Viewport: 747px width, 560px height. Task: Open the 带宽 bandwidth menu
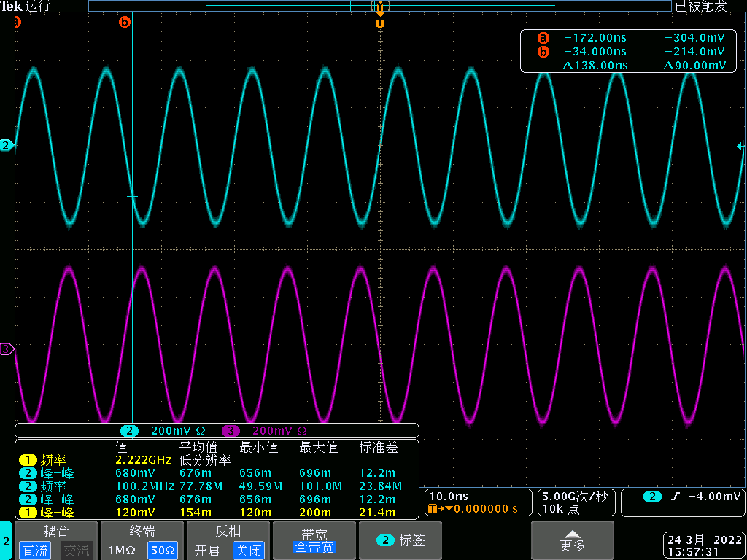[314, 540]
